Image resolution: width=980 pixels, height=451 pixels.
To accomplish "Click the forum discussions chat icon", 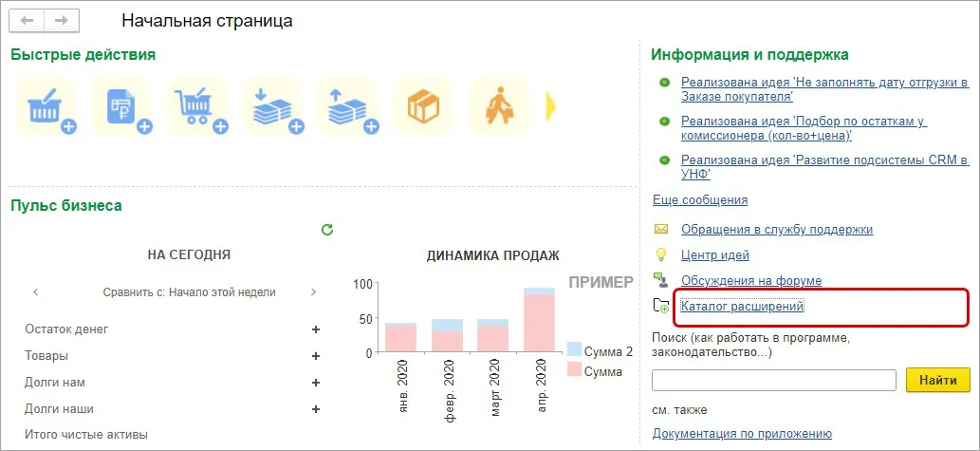I will [x=661, y=279].
